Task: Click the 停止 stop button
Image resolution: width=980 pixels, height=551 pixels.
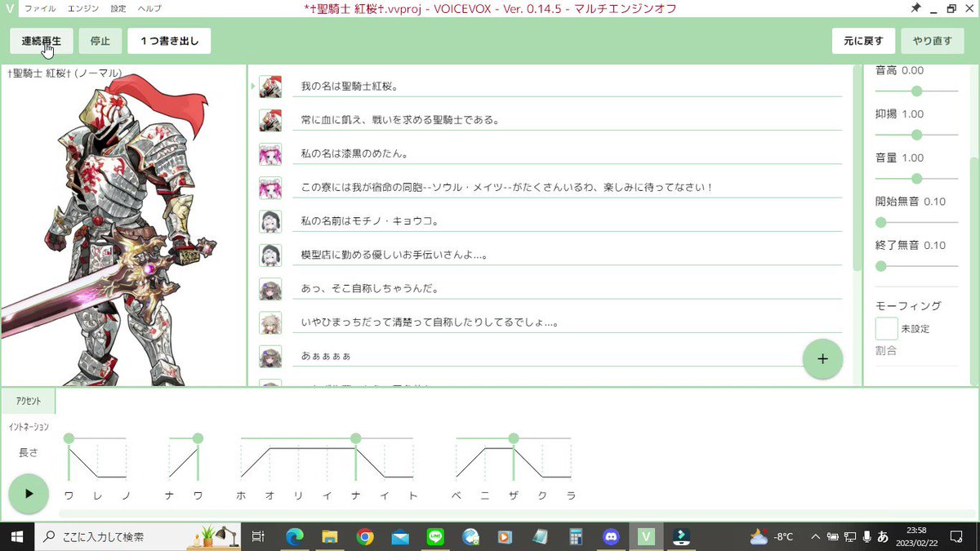Action: click(100, 41)
